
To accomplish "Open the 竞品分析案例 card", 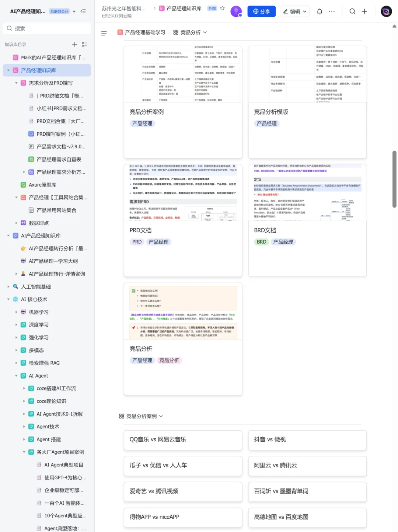I will (183, 102).
